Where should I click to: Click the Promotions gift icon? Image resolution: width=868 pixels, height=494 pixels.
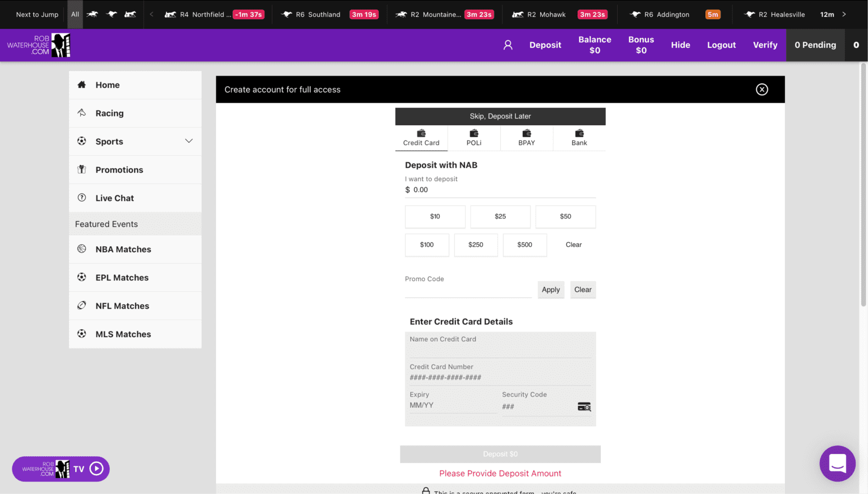pyautogui.click(x=82, y=169)
